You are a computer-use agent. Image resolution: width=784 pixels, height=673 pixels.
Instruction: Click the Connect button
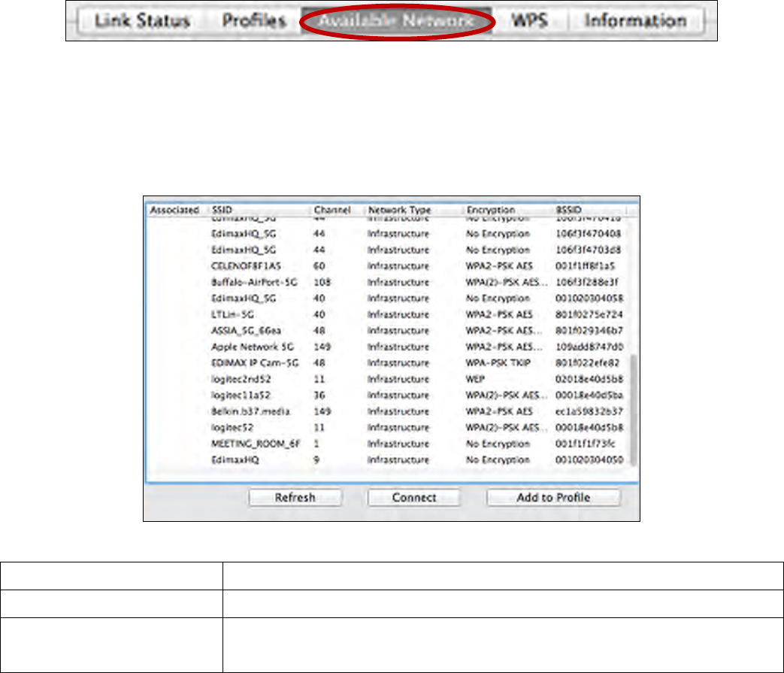coord(414,498)
